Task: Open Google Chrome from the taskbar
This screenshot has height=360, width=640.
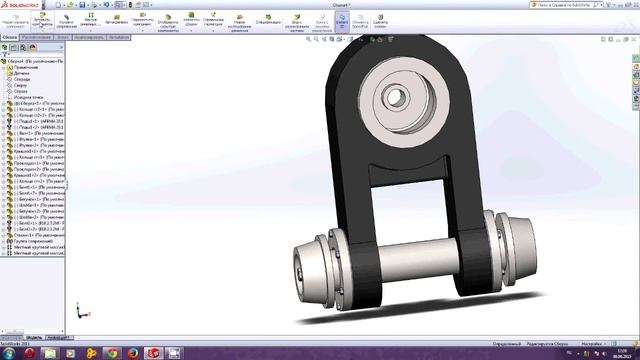Action: pos(112,353)
